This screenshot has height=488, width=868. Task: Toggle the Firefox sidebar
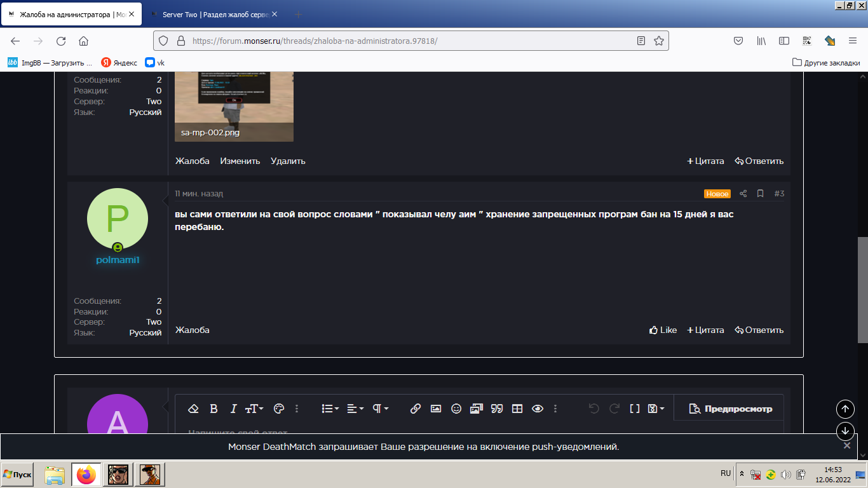coord(784,41)
